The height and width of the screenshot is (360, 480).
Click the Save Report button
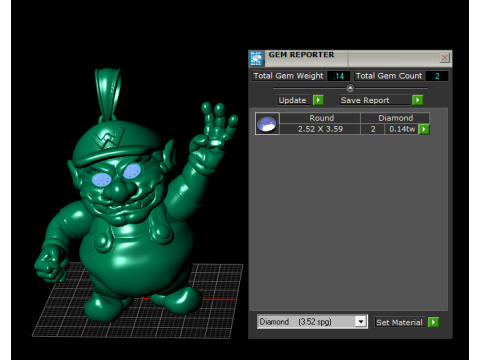375,100
